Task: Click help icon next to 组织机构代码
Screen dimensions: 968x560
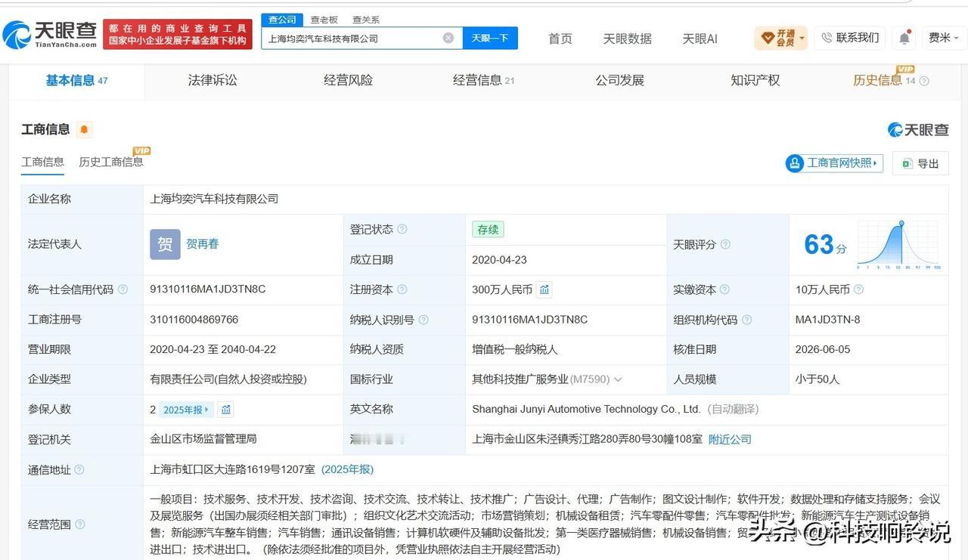Action: click(x=746, y=320)
